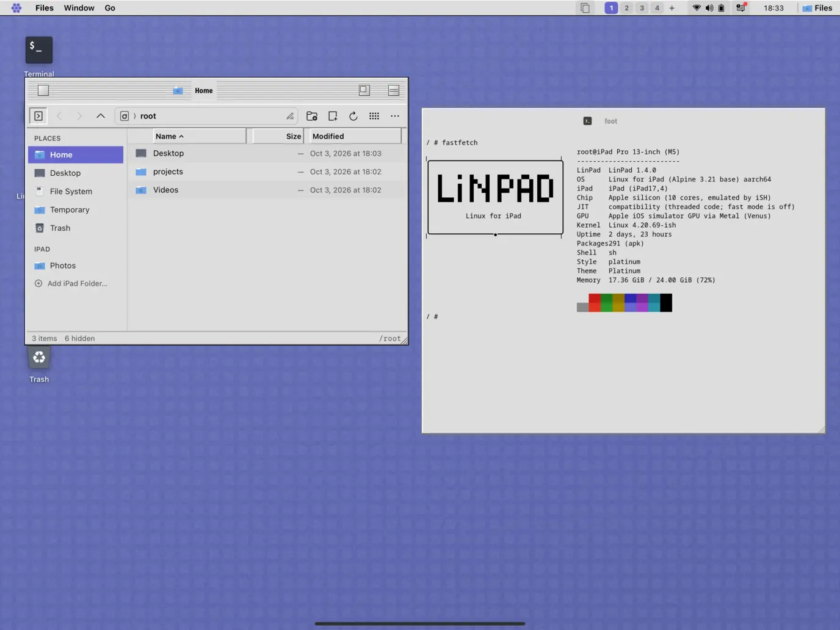Open the Wi-Fi status icon
Viewport: 840px width, 630px height.
[x=697, y=8]
